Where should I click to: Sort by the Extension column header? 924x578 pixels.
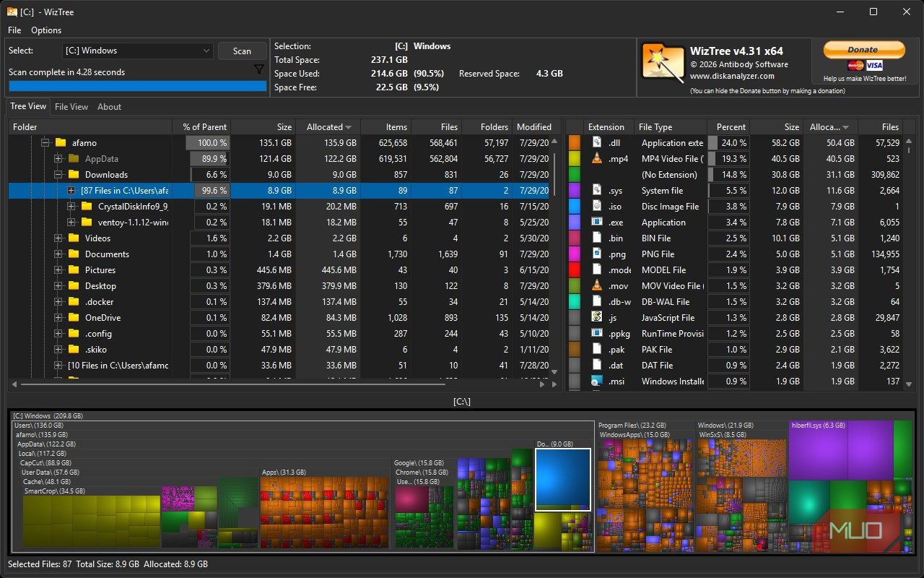click(x=609, y=127)
